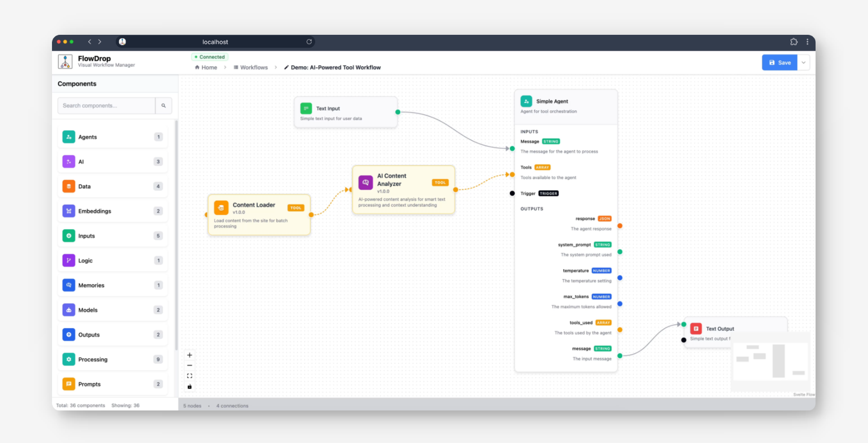The height and width of the screenshot is (443, 868).
Task: Click the Text Output trigger black port
Action: [684, 340]
